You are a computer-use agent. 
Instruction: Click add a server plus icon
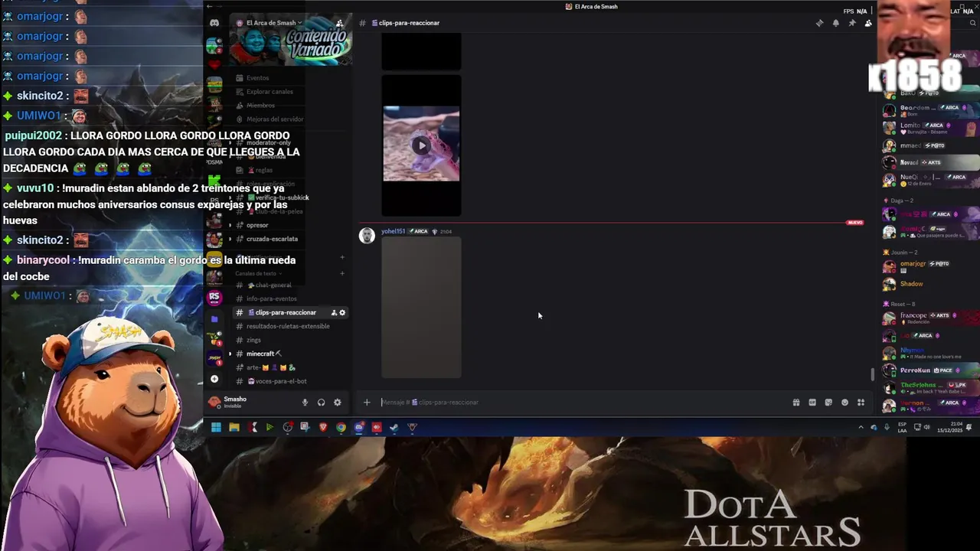click(214, 379)
